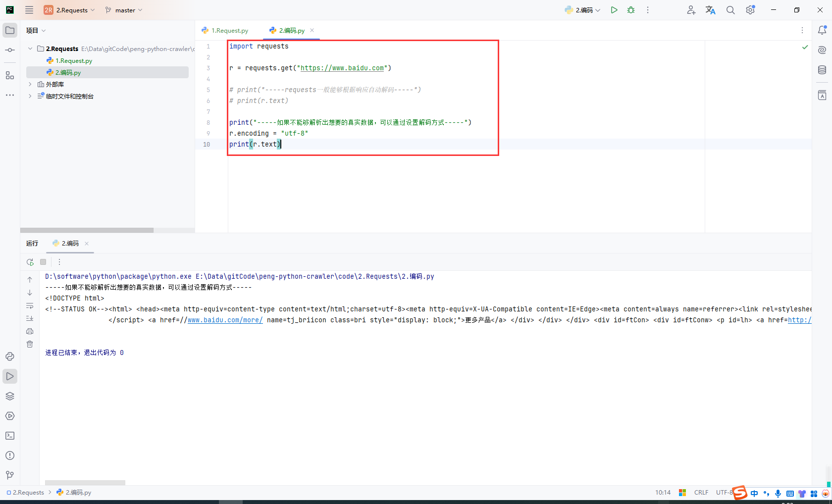Viewport: 832px width, 504px height.
Task: Stop the process with the square stop button
Action: click(x=43, y=262)
